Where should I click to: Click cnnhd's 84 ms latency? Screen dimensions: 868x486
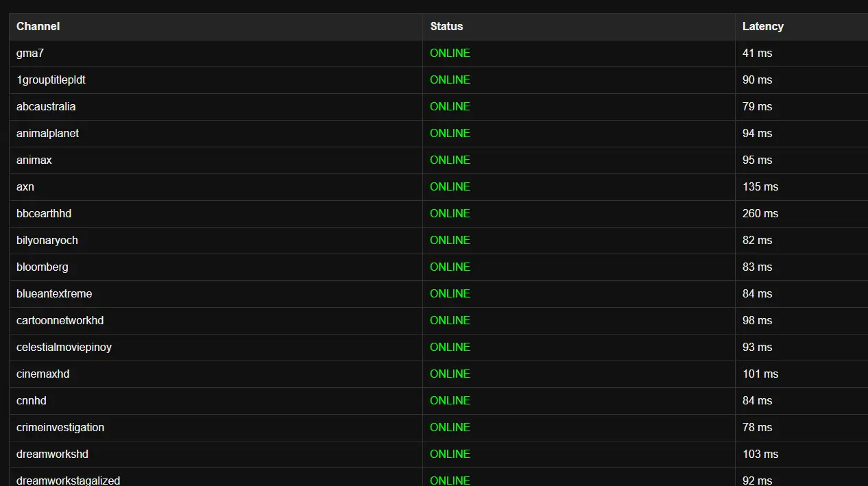pos(757,400)
